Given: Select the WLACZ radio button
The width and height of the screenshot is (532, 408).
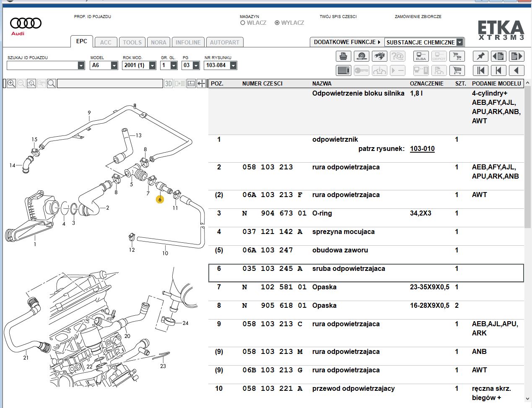Looking at the screenshot, I should (243, 23).
